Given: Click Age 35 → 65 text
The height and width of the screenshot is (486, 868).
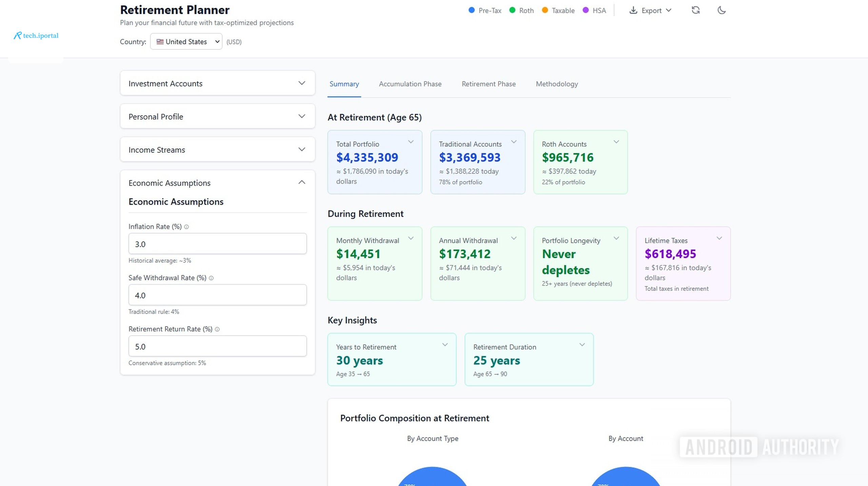Looking at the screenshot, I should [353, 374].
